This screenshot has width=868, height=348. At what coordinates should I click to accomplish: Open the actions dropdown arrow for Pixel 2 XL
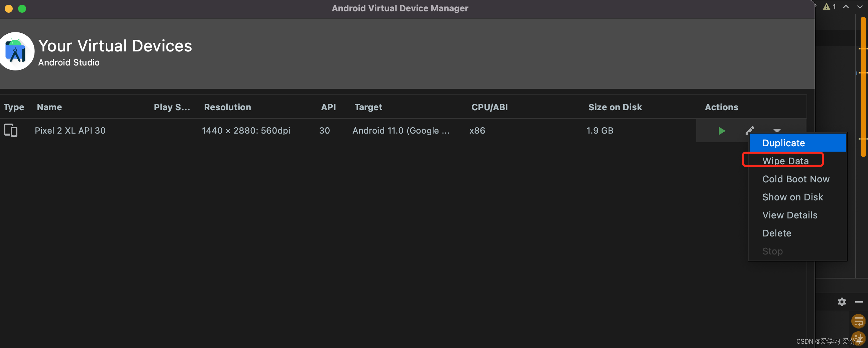(x=777, y=130)
